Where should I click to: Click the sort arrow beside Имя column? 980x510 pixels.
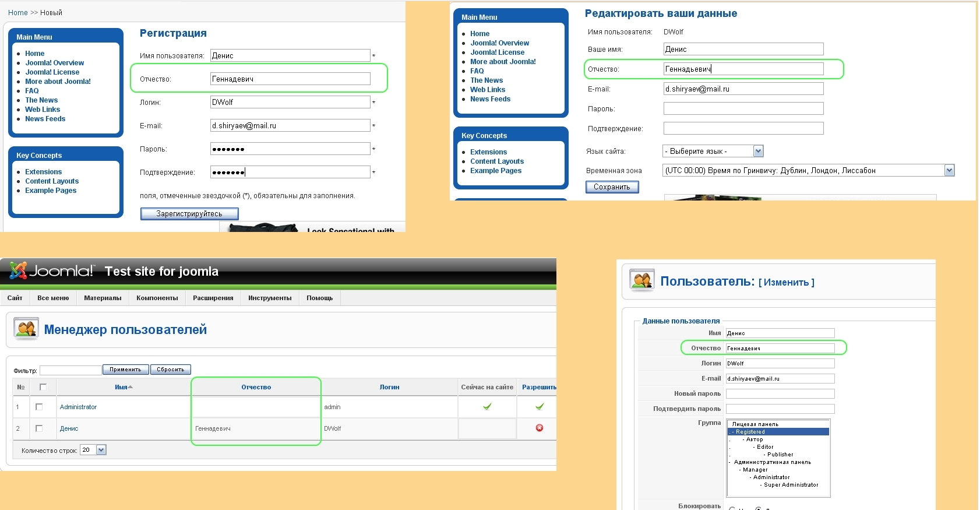131,387
